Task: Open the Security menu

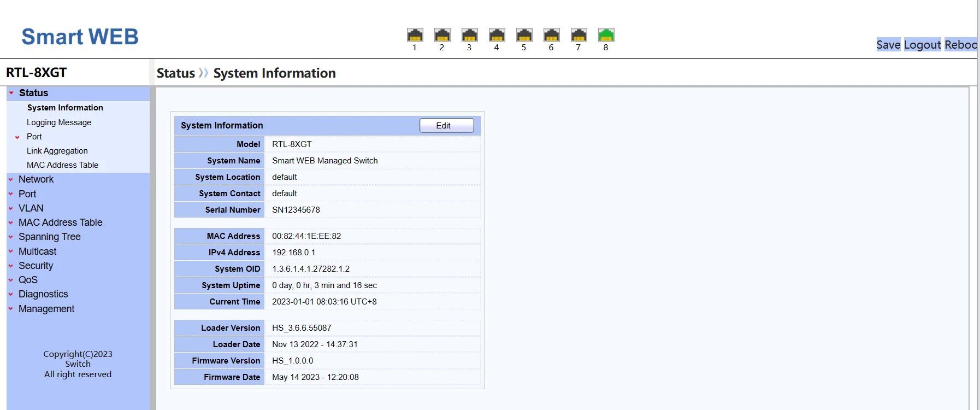Action: 36,266
